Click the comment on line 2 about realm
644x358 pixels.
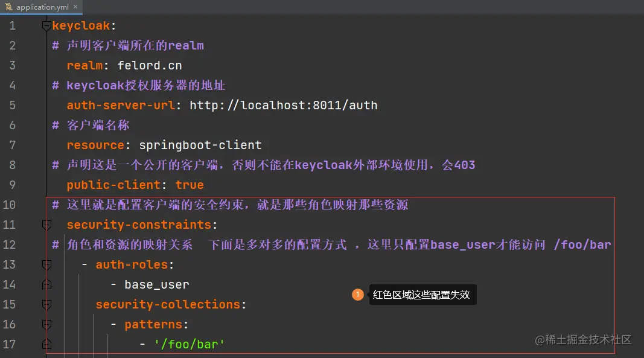coord(128,45)
